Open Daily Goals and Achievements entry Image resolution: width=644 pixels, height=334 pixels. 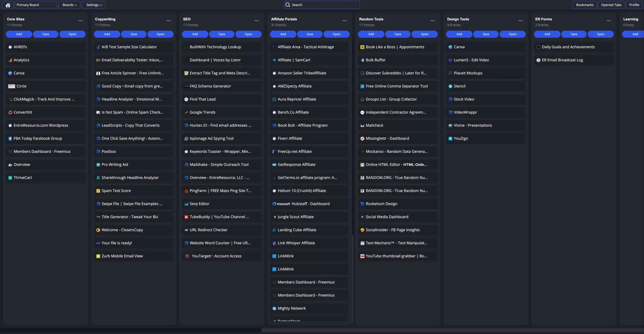[x=574, y=47]
